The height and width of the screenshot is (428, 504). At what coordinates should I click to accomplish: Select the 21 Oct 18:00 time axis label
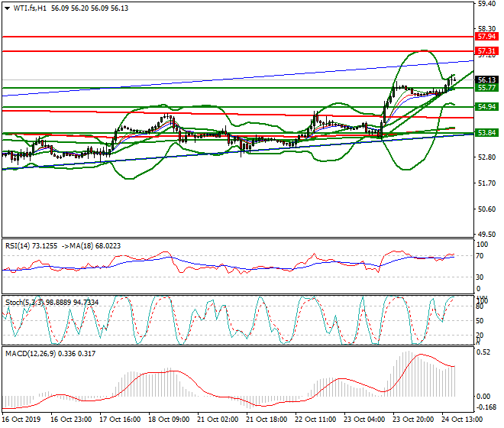(267, 420)
